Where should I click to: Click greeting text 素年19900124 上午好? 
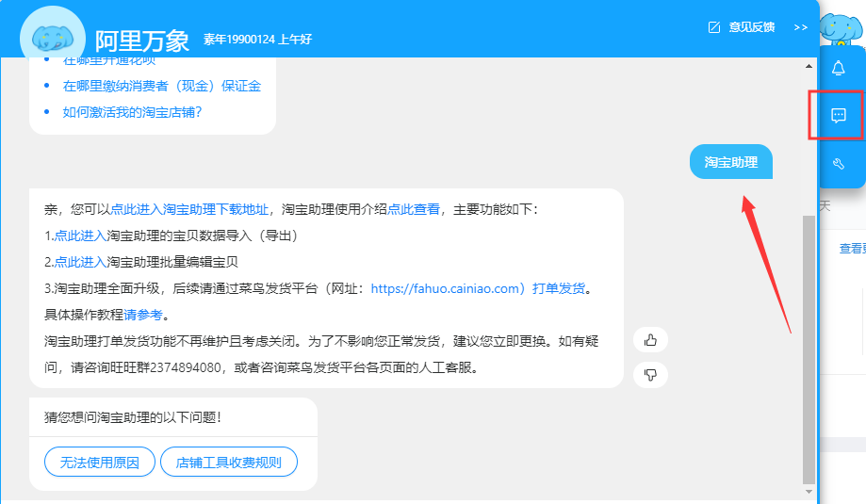257,40
